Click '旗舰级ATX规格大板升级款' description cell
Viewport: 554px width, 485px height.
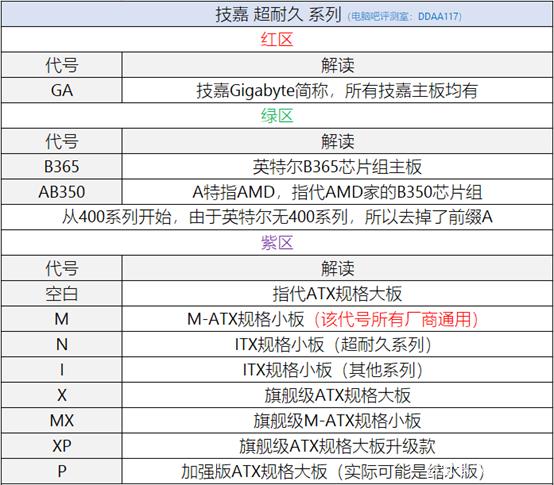coord(337,446)
